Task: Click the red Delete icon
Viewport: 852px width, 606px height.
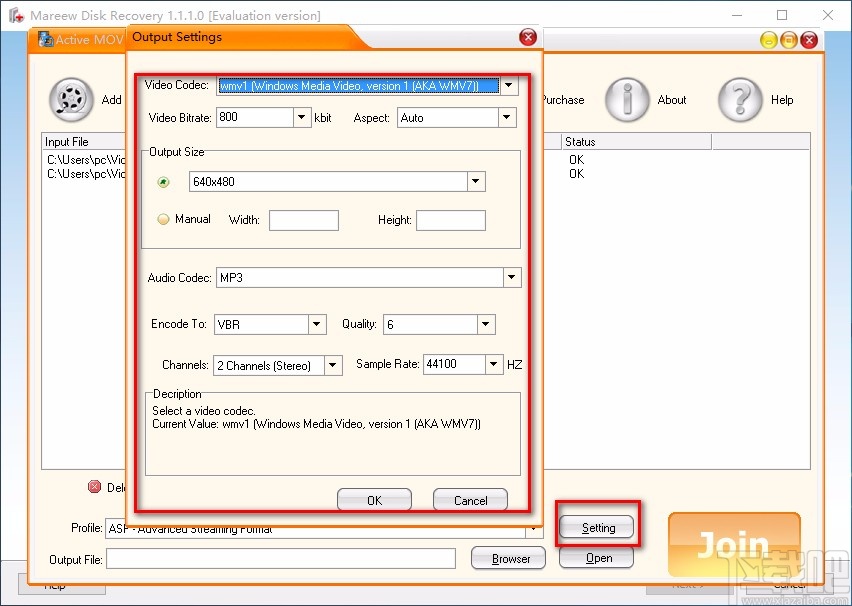Action: (95, 486)
